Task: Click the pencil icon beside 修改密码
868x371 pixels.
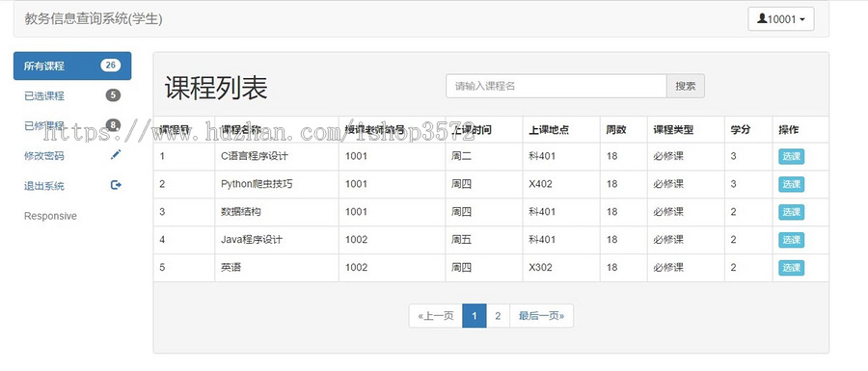Action: 115,155
